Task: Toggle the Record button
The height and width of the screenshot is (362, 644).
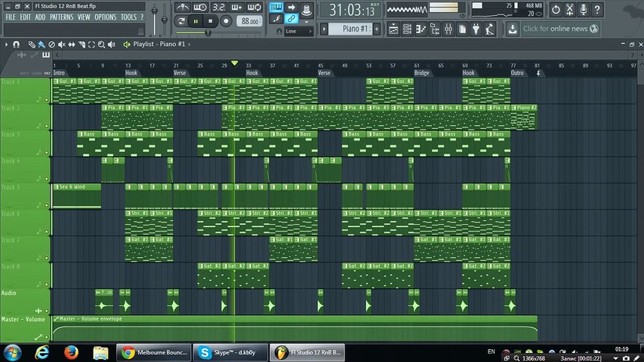Action: [225, 21]
